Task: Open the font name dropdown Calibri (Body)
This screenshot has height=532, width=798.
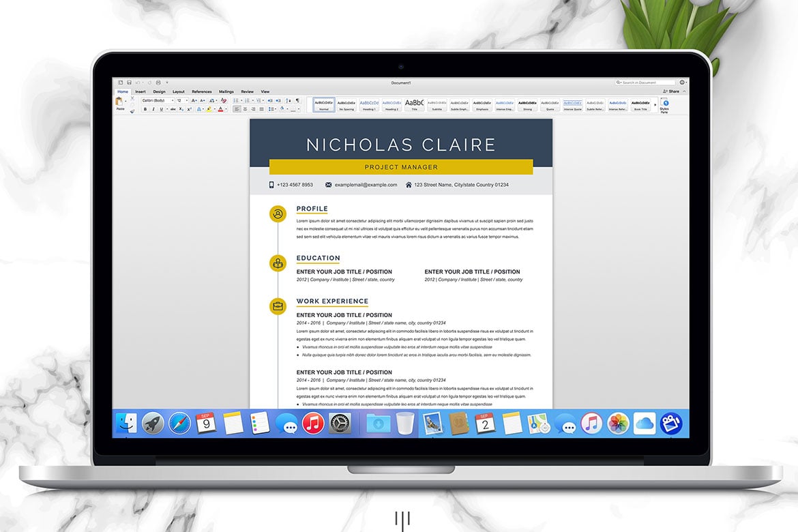Action: [157, 100]
